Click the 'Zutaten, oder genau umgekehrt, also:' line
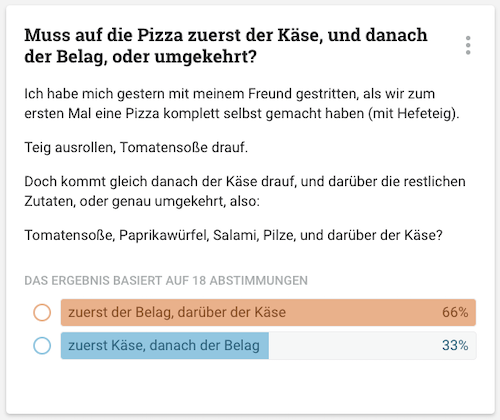Image resolution: width=500 pixels, height=420 pixels. tap(142, 202)
